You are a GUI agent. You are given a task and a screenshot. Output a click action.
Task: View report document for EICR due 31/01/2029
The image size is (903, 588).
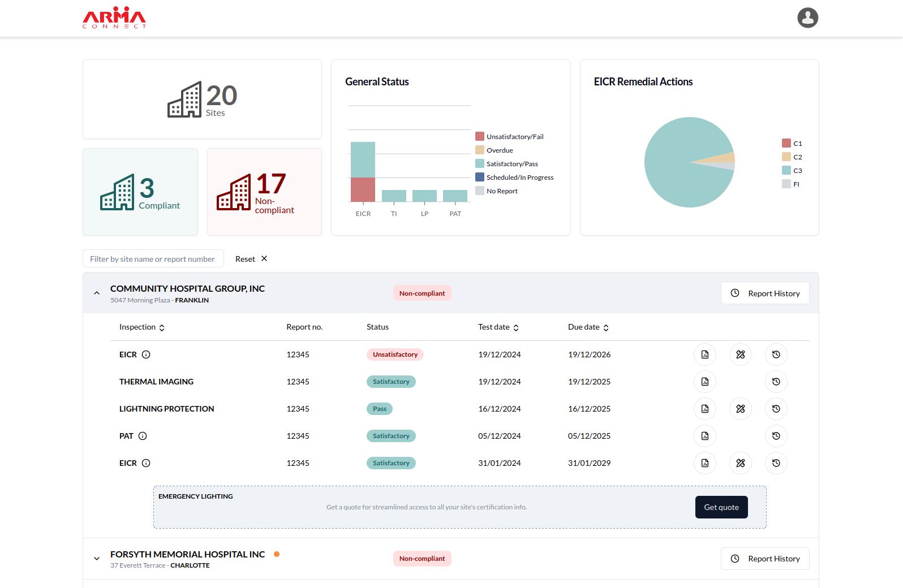[705, 463]
